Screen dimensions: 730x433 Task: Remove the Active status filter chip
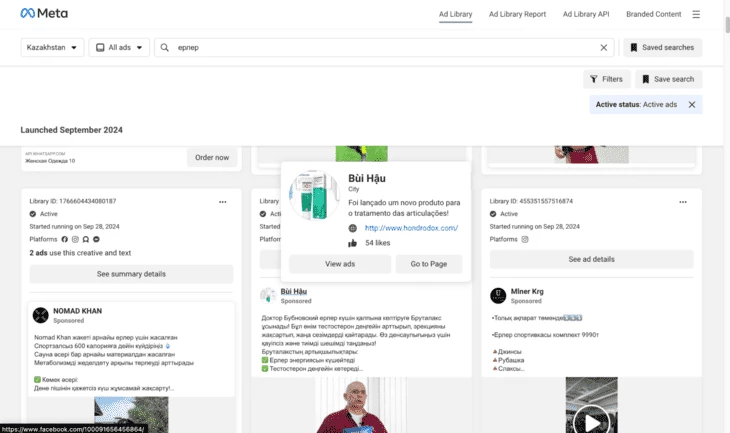tap(692, 105)
